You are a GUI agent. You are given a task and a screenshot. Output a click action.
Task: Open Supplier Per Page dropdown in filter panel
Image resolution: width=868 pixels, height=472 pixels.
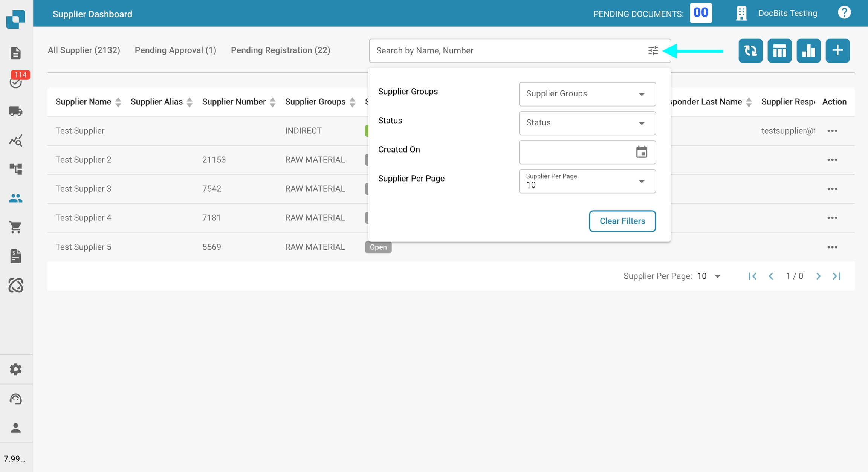pos(587,181)
